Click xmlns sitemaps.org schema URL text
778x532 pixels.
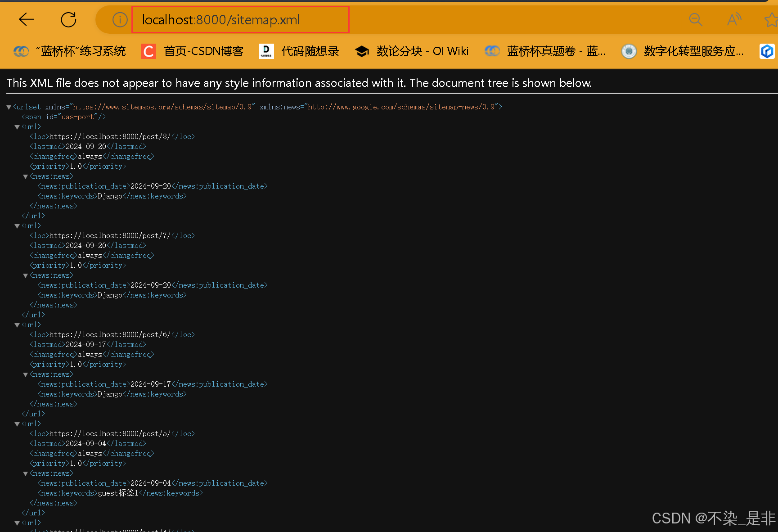(162, 107)
